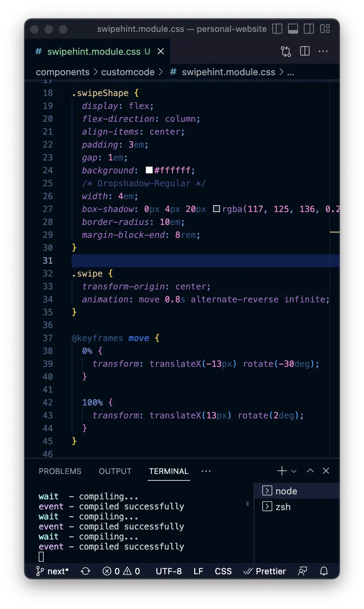
Task: Click the new terminal plus icon
Action: [x=282, y=471]
